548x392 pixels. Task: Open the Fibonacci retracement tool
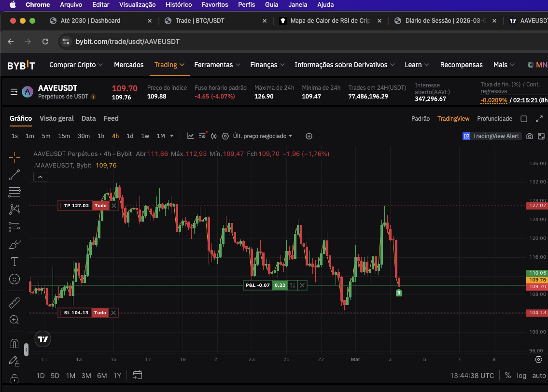(14, 192)
